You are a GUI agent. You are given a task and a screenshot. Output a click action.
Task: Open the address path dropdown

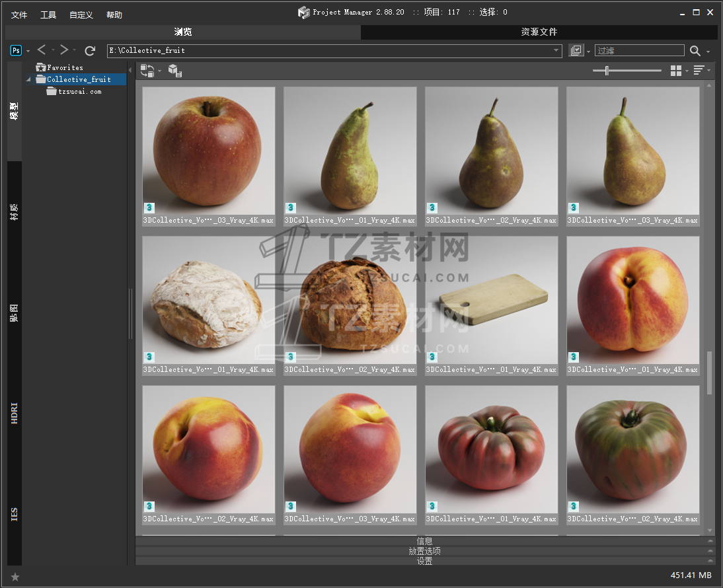coord(556,51)
